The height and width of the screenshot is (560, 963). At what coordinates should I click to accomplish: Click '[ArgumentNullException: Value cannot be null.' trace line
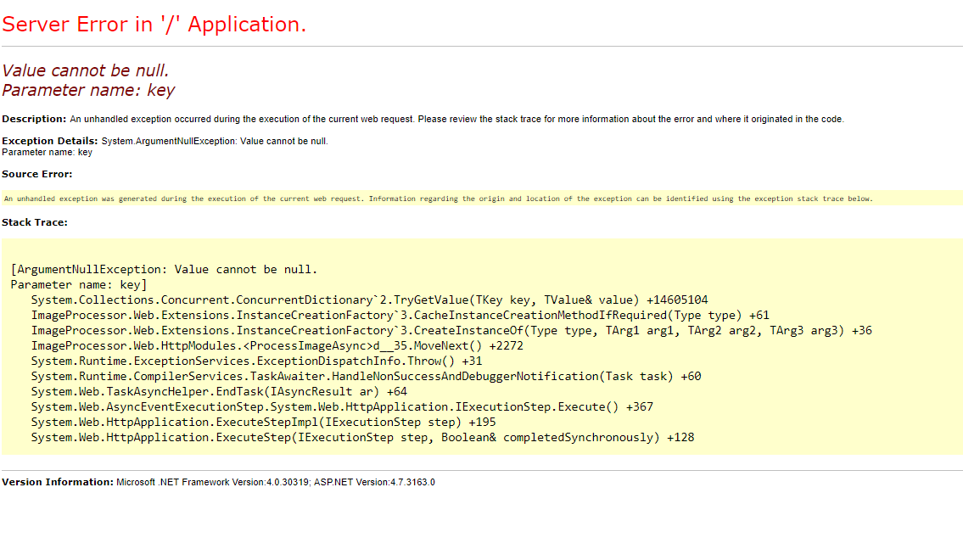click(164, 270)
